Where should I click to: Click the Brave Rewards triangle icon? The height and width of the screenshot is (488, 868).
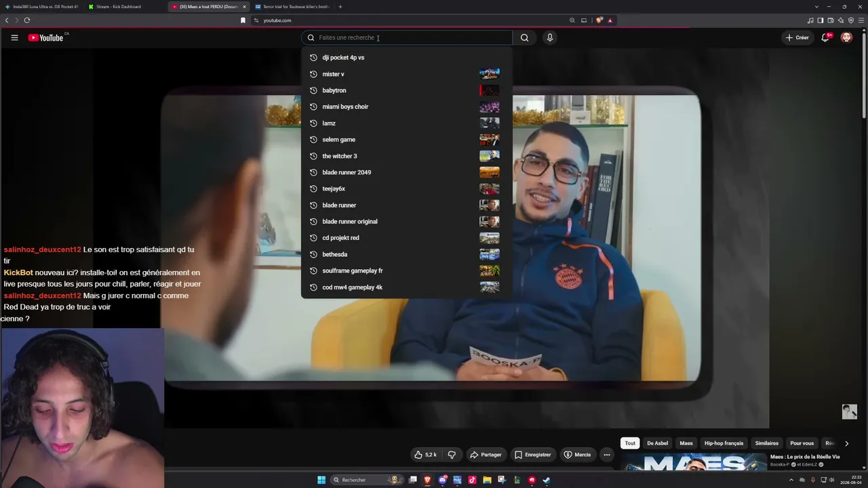tap(610, 20)
